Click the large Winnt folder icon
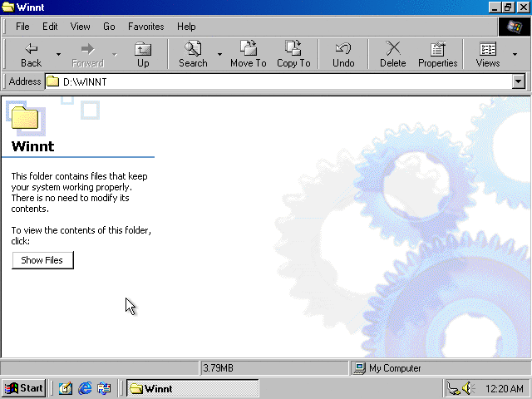The height and width of the screenshot is (399, 532). coord(25,117)
